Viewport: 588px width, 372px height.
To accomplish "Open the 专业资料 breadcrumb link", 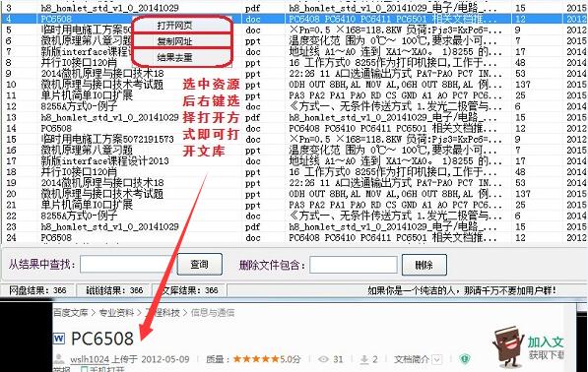I will click(x=116, y=312).
